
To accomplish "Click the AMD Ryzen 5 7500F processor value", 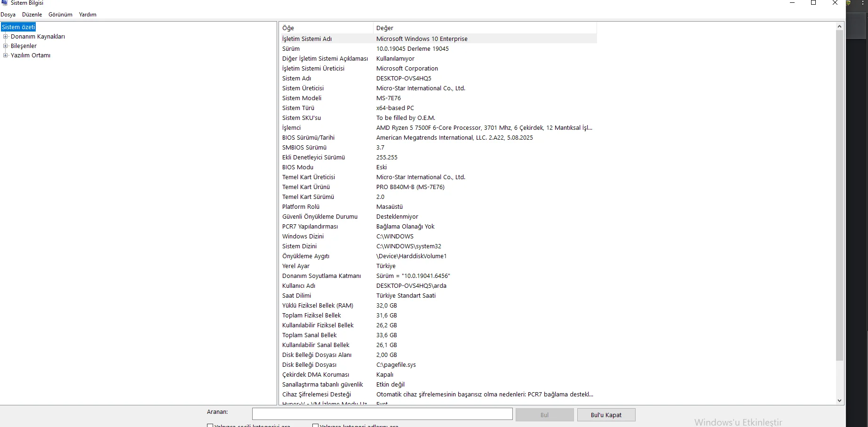I will tap(485, 127).
